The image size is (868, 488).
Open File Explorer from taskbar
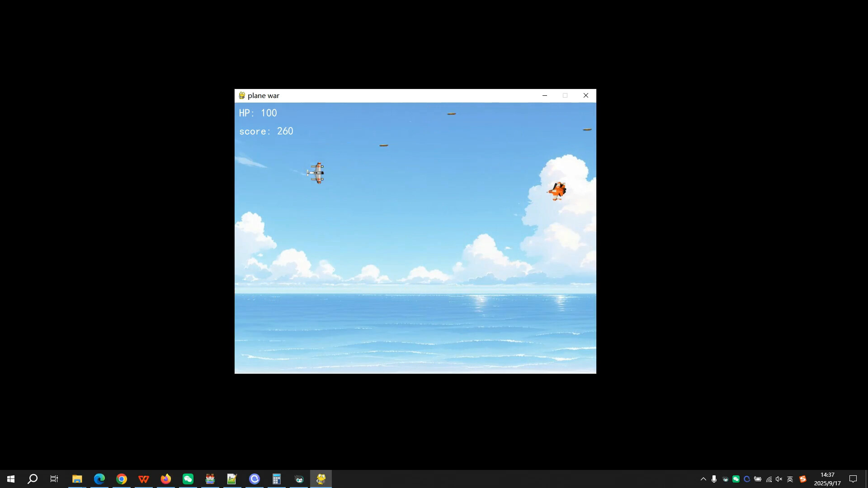point(77,479)
